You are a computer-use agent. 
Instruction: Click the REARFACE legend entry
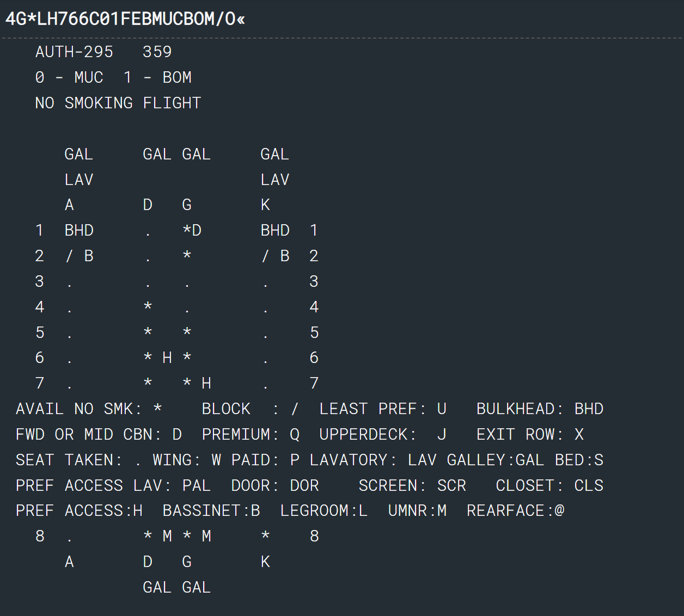coord(515,510)
